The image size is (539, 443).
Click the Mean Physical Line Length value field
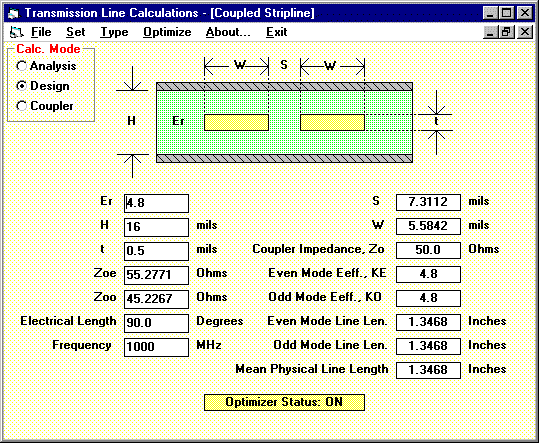(x=428, y=370)
